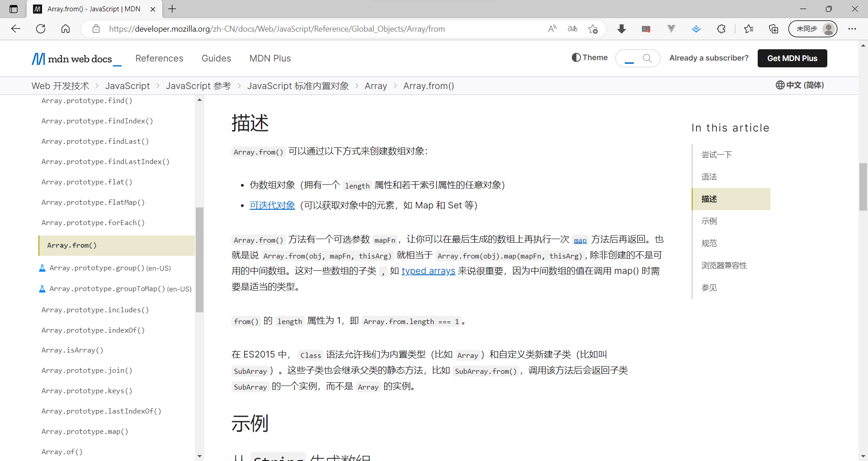
Task: Switch to the Array.from() MDN tab
Action: click(x=88, y=9)
